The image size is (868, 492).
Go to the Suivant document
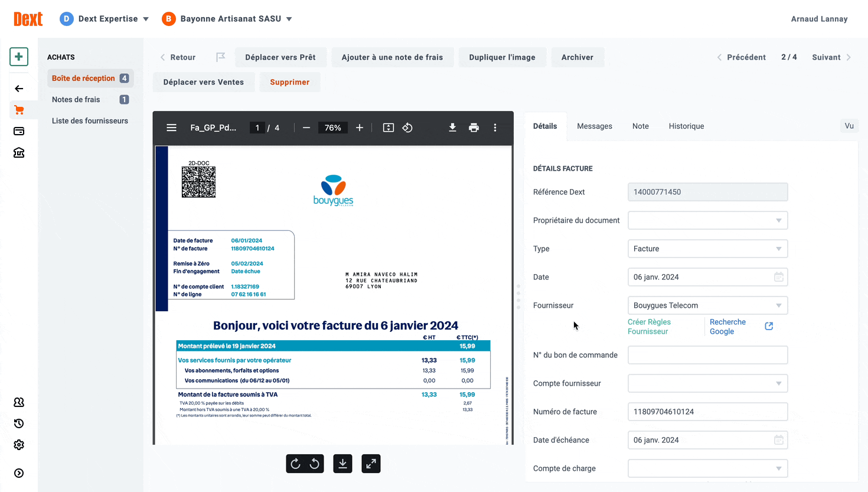point(831,57)
